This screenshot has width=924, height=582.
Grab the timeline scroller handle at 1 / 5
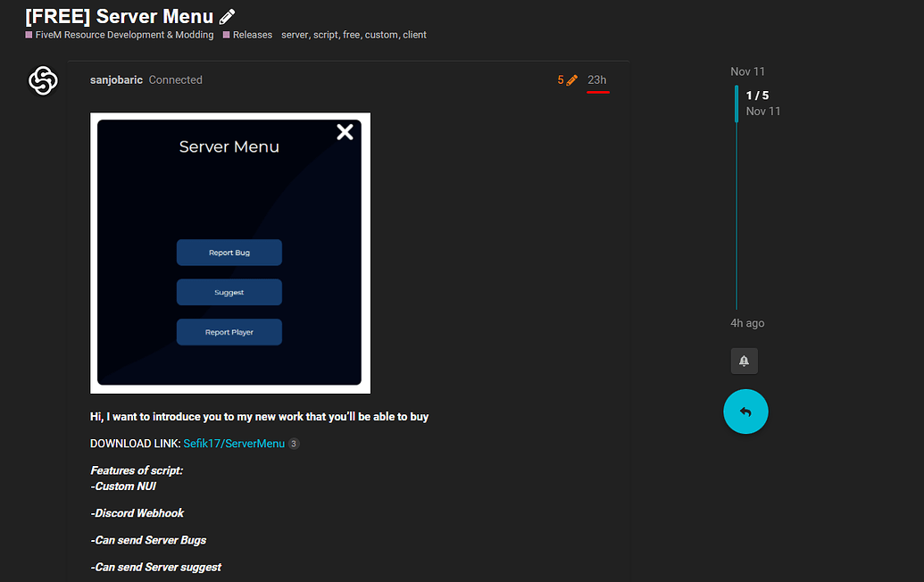(737, 103)
